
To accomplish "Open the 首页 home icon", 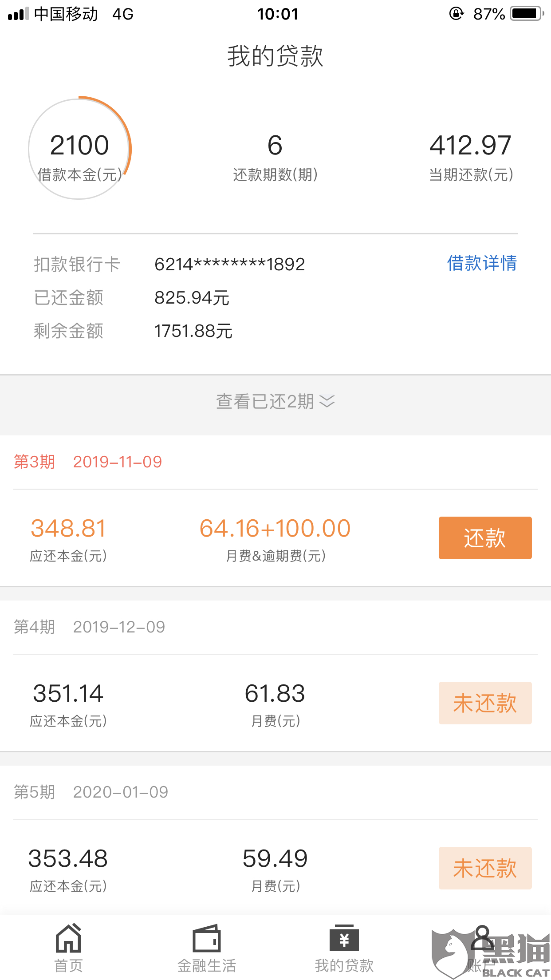I will (68, 938).
